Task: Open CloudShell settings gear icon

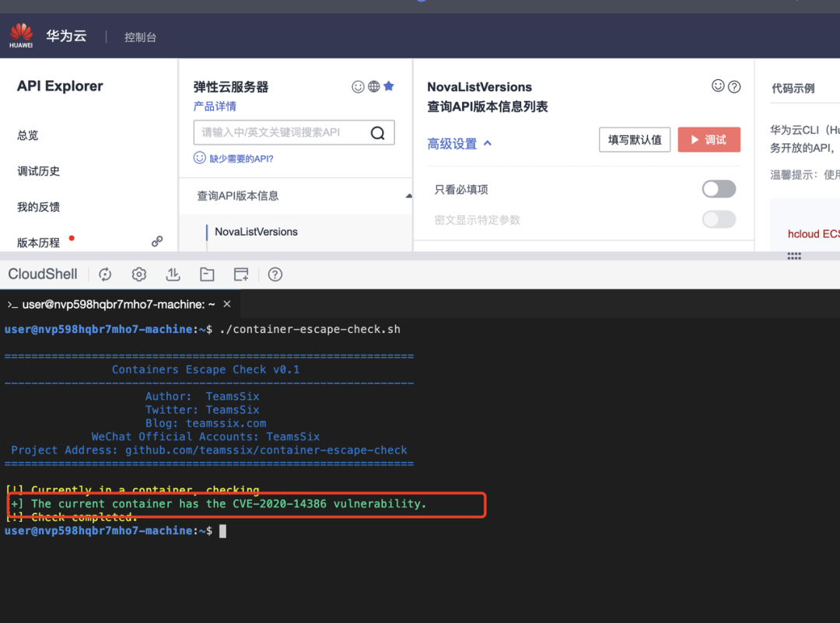Action: 138,275
